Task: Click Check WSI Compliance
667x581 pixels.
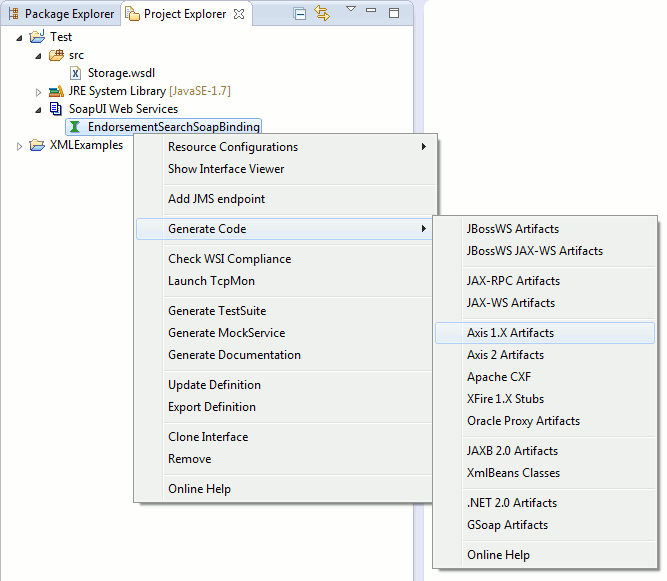Action: [229, 259]
